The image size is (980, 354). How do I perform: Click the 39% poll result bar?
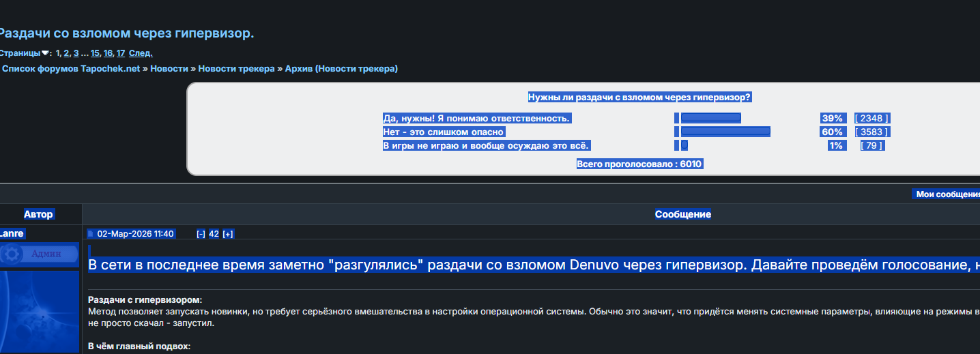pos(710,118)
